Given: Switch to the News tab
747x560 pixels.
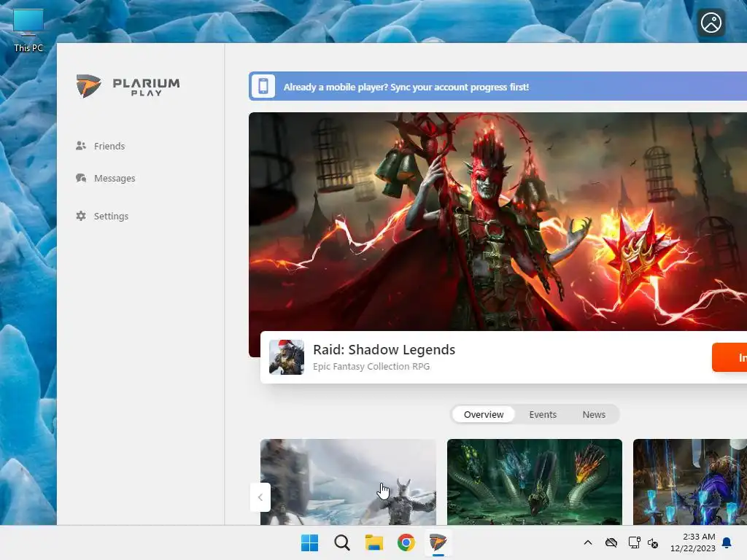Looking at the screenshot, I should [x=594, y=414].
